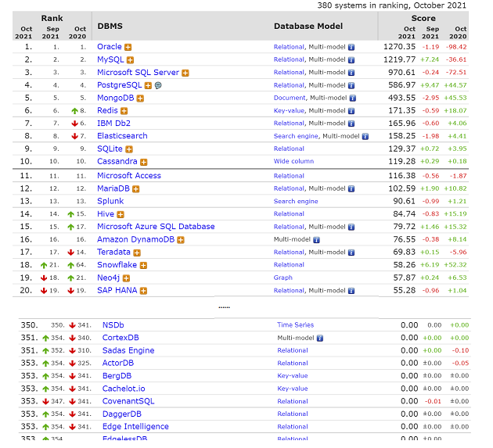Click the Multi-model info icon in Teradata row
This screenshot has width=493, height=448.
(351, 253)
